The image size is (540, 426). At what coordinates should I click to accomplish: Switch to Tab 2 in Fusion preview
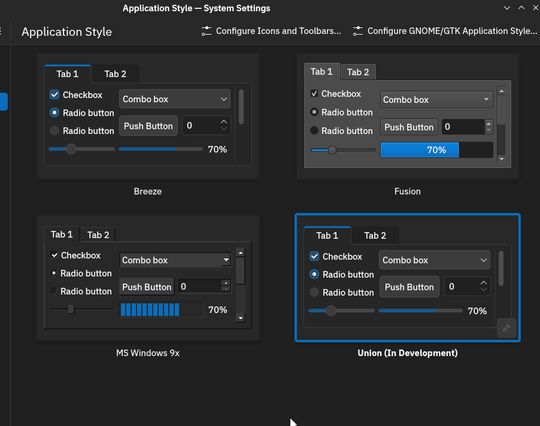pyautogui.click(x=358, y=72)
